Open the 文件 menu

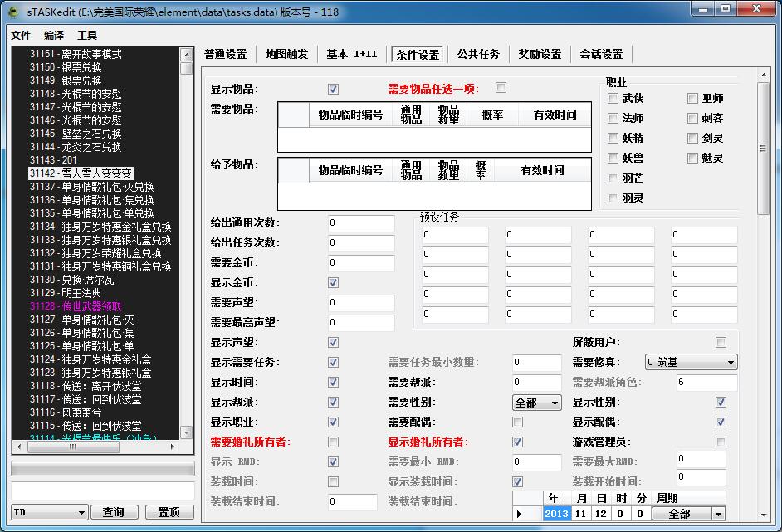point(21,36)
